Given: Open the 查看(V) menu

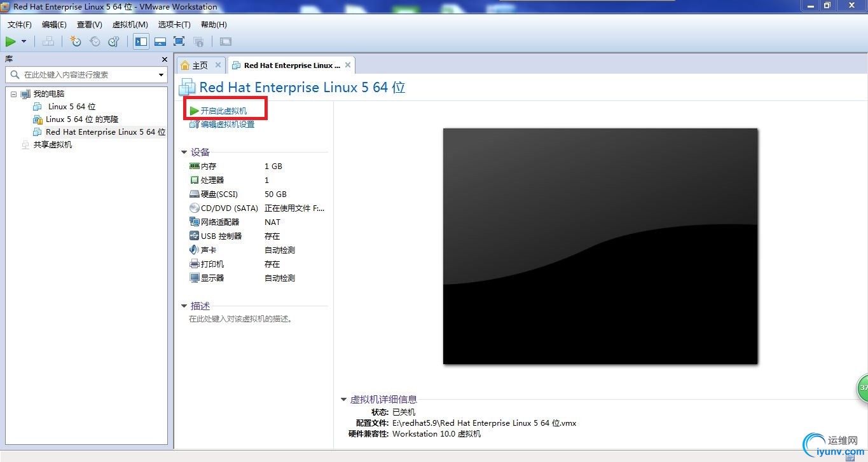Looking at the screenshot, I should (x=90, y=25).
